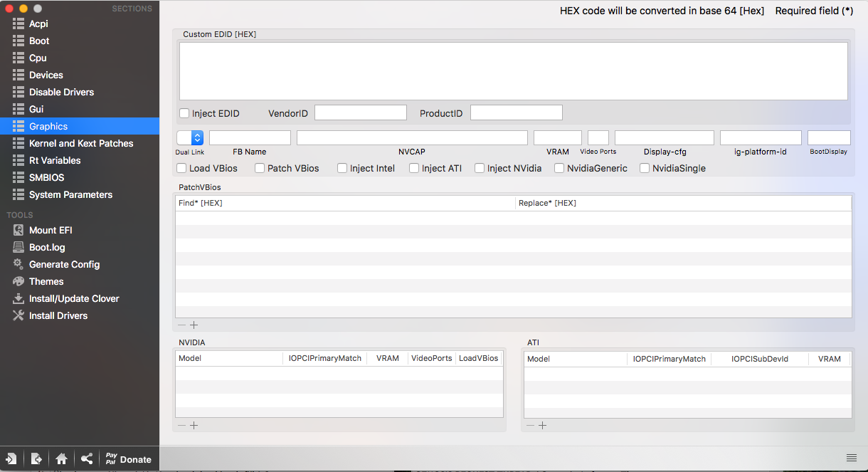Remove a row from ATI table
Image resolution: width=868 pixels, height=472 pixels.
click(530, 425)
